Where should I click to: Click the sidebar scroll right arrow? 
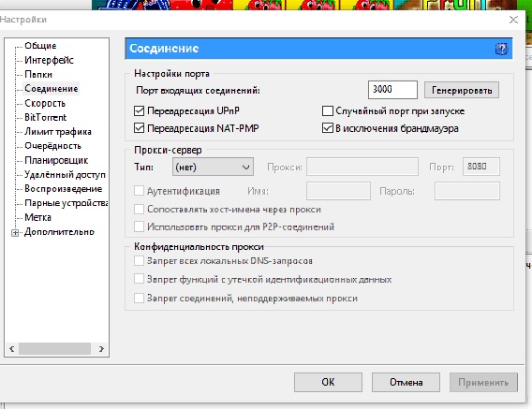101,349
